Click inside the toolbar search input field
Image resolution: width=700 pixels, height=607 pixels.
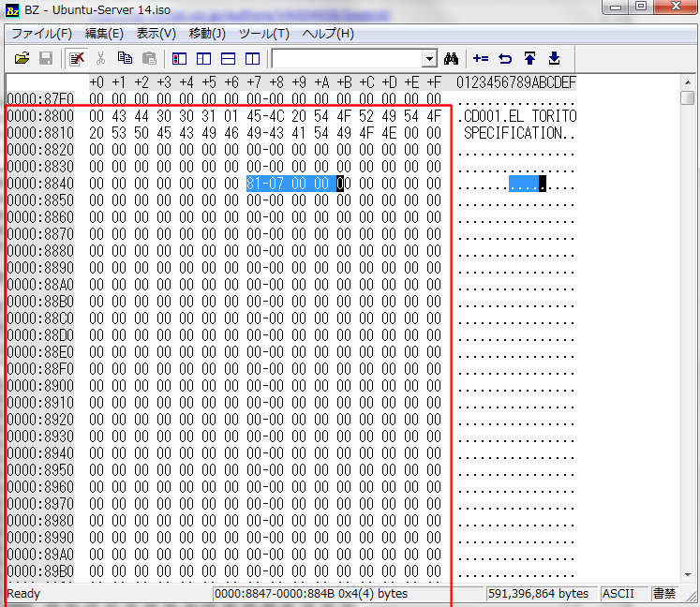pyautogui.click(x=347, y=58)
